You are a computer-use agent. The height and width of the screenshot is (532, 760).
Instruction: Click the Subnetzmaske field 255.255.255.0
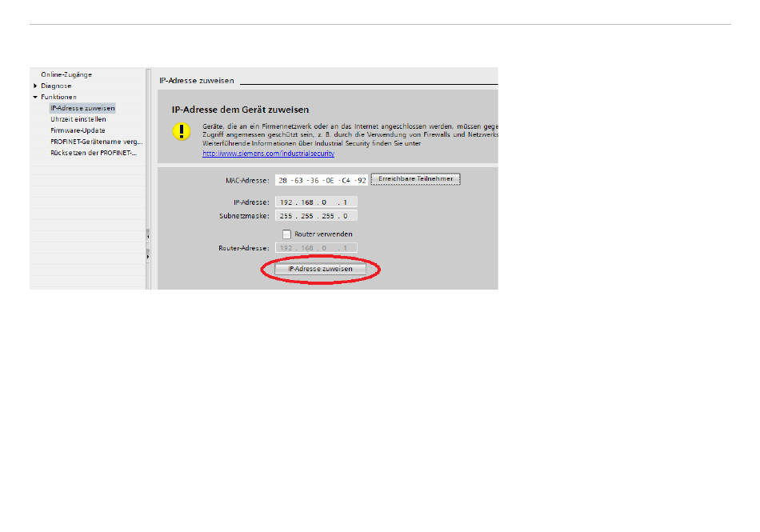[316, 216]
